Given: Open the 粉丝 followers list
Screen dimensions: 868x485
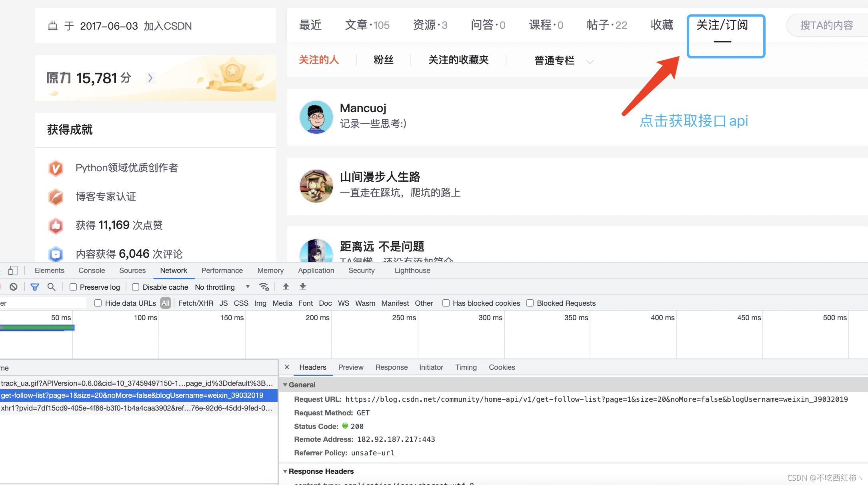Looking at the screenshot, I should point(383,60).
